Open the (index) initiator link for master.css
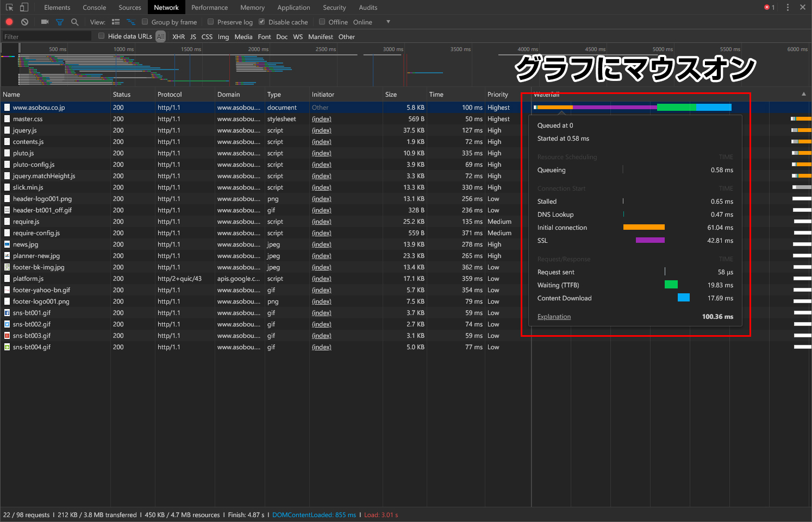The image size is (812, 522). (322, 119)
